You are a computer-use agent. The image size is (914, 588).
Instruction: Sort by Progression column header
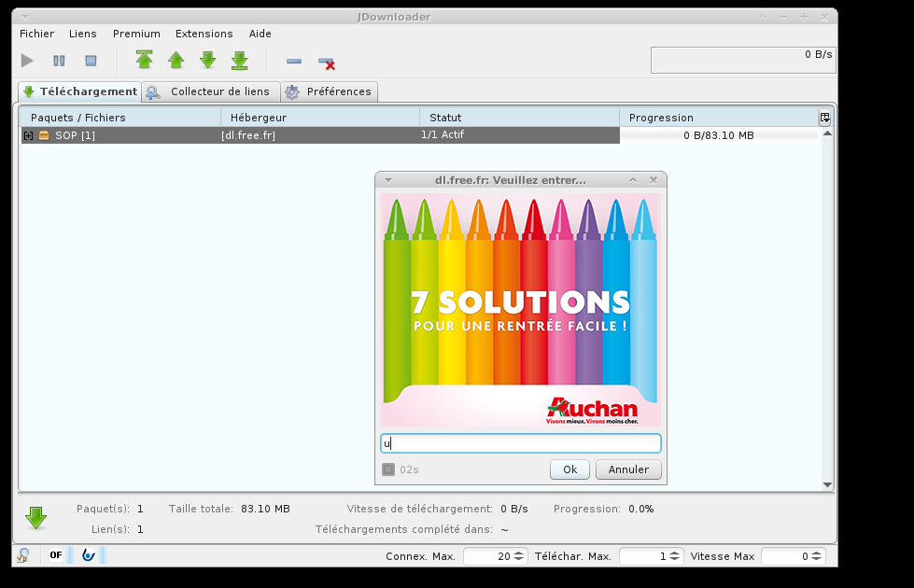[x=719, y=118]
